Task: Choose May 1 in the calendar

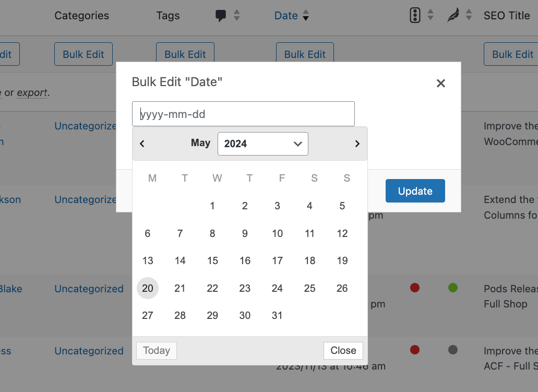Action: (x=212, y=206)
